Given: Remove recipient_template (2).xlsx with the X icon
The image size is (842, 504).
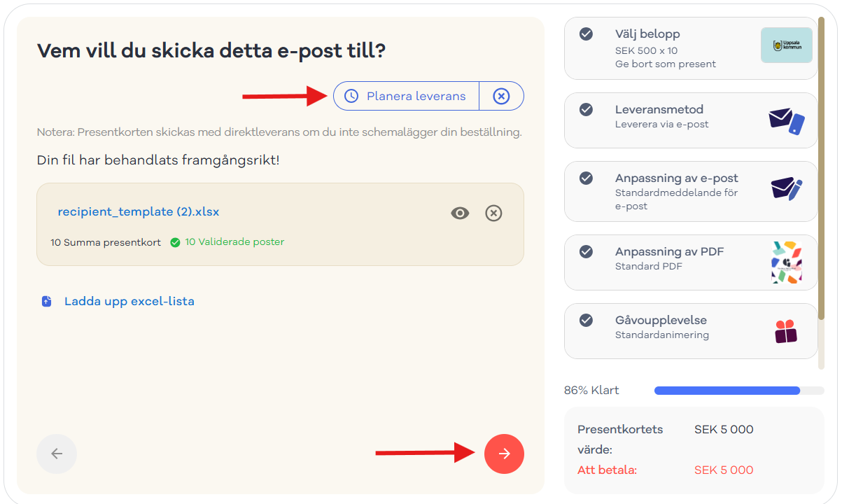Looking at the screenshot, I should point(493,213).
